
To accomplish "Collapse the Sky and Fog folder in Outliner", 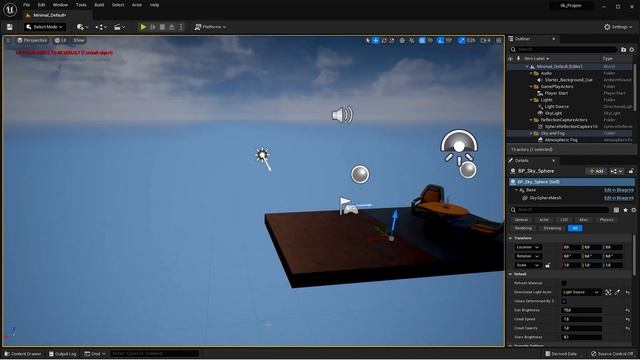I will coord(531,133).
